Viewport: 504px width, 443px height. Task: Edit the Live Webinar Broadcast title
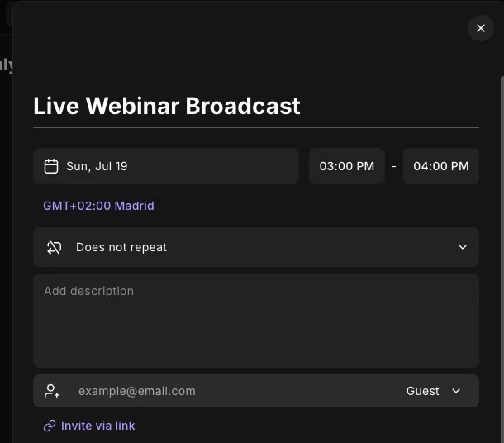click(167, 106)
